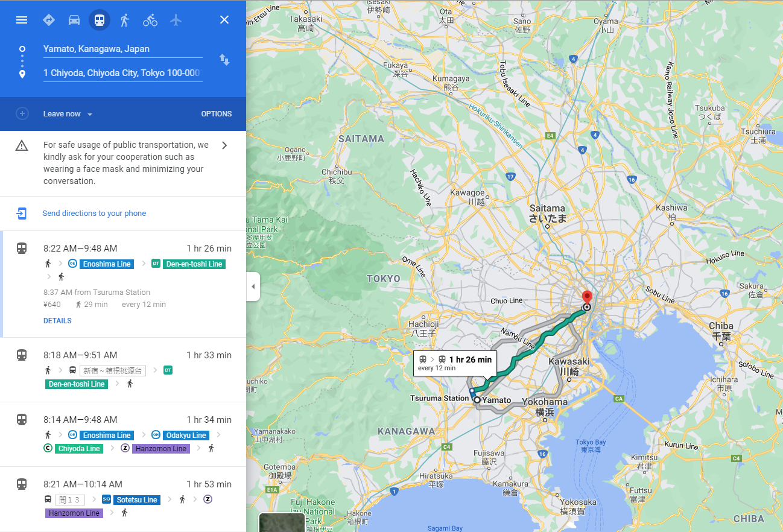The height and width of the screenshot is (532, 783).
Task: Swap starting point and destination
Action: click(224, 60)
